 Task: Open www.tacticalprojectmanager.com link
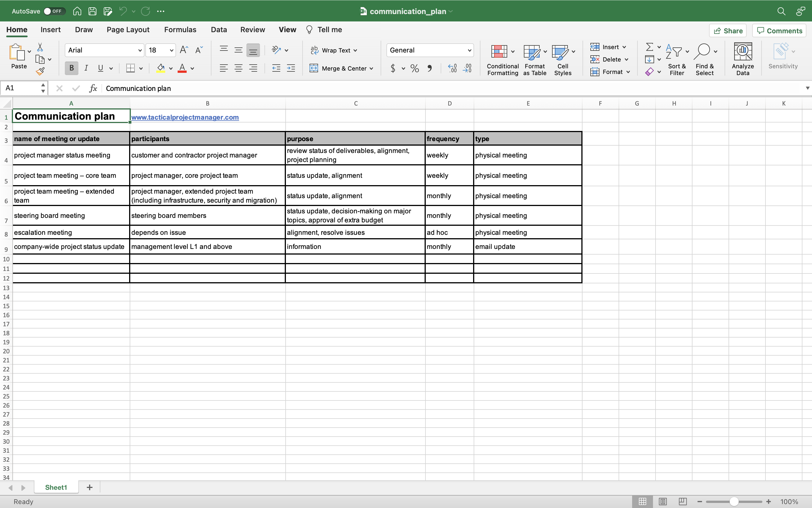click(185, 117)
